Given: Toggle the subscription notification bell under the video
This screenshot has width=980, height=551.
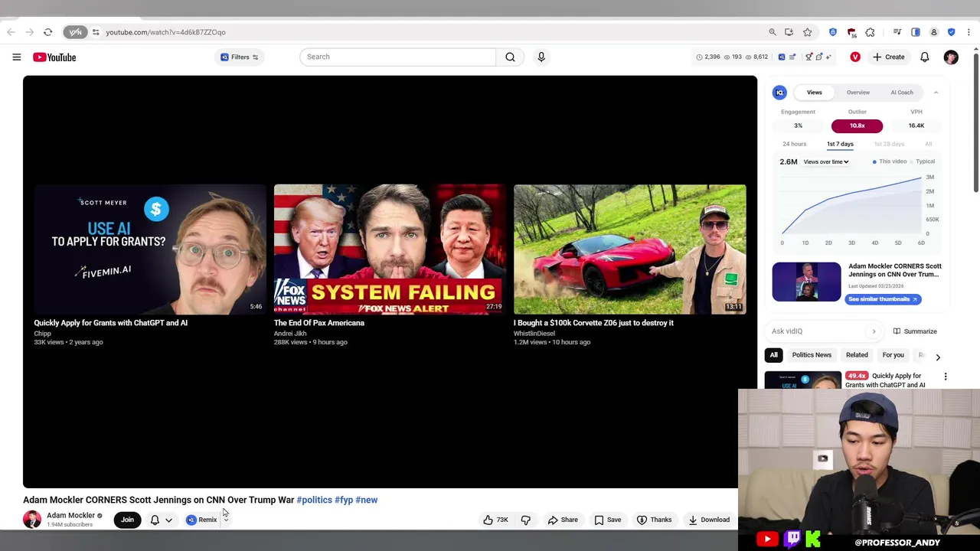Looking at the screenshot, I should click(155, 520).
